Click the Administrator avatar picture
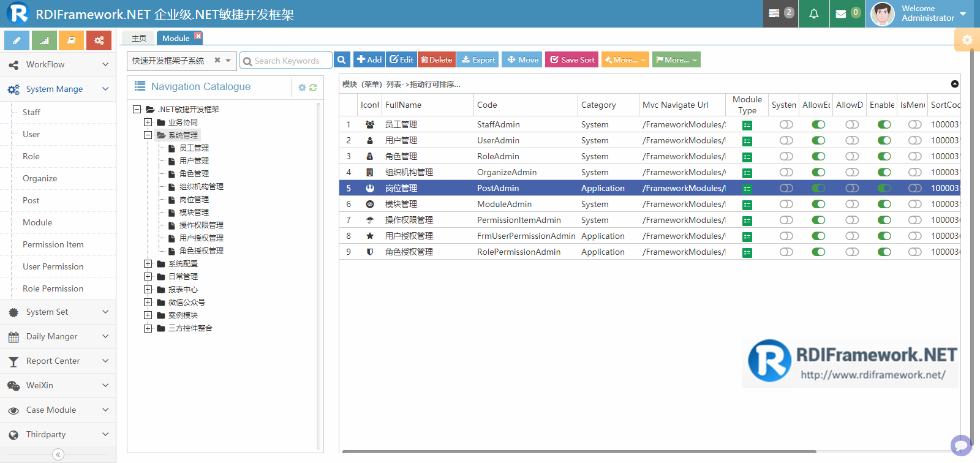 pos(882,13)
